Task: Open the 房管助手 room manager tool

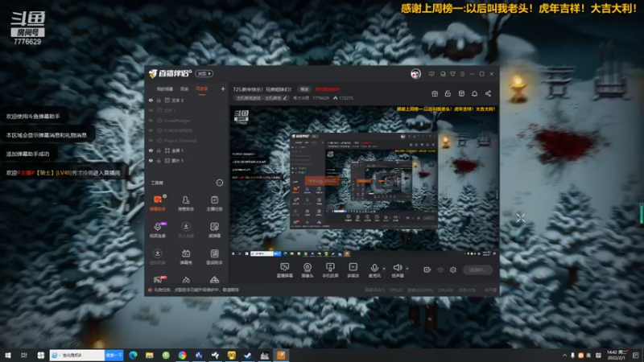Action: click(186, 203)
